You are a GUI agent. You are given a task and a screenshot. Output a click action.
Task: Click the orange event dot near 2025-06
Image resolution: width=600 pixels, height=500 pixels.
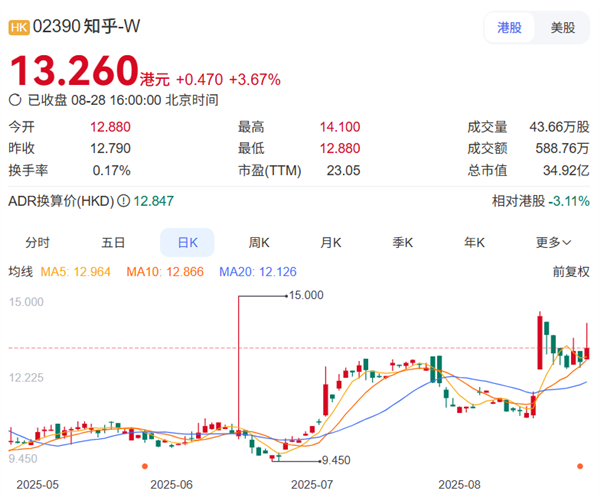(145, 466)
